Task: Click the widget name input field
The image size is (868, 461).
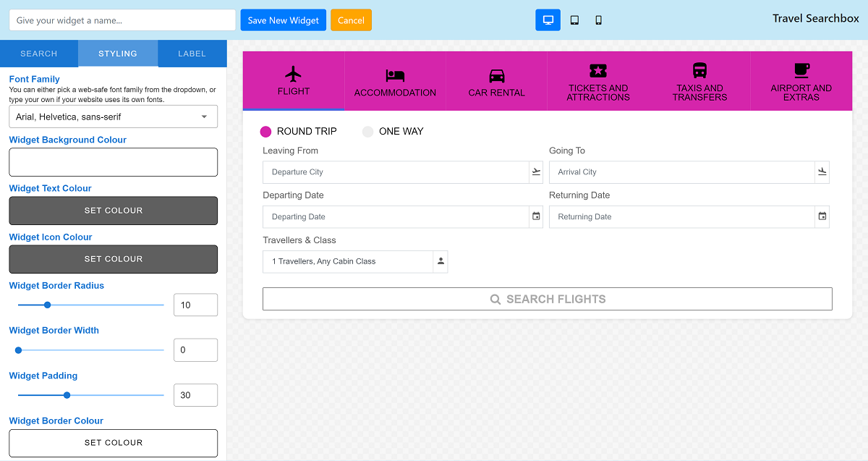Action: (122, 20)
